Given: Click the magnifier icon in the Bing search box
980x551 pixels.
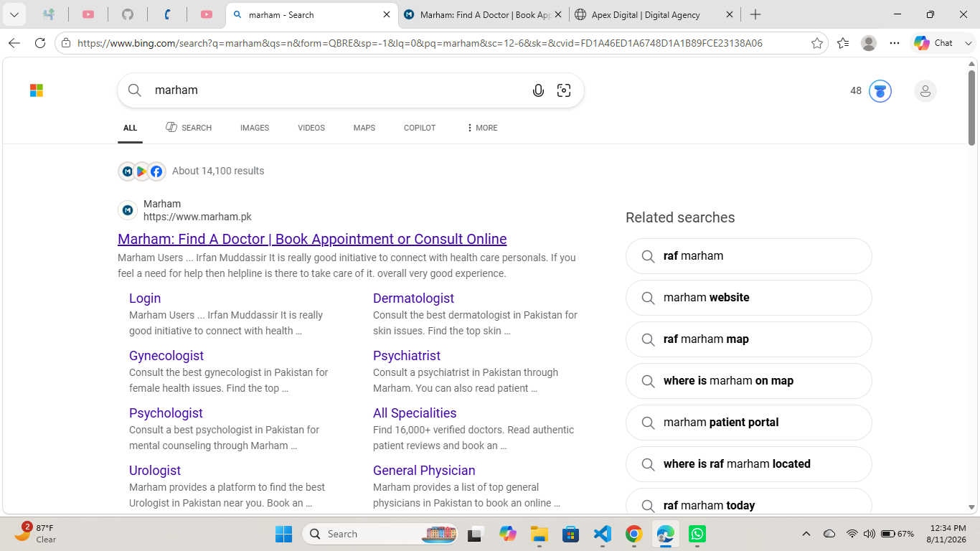Looking at the screenshot, I should pyautogui.click(x=135, y=90).
